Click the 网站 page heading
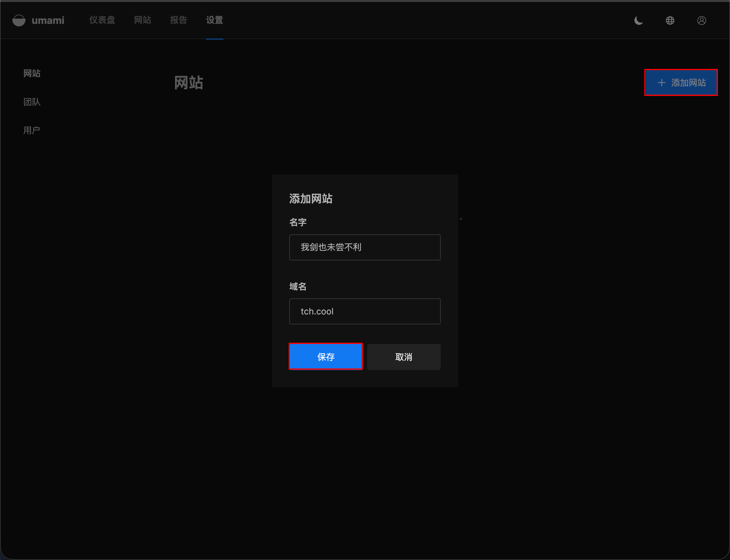Viewport: 730px width, 560px height. click(x=189, y=83)
